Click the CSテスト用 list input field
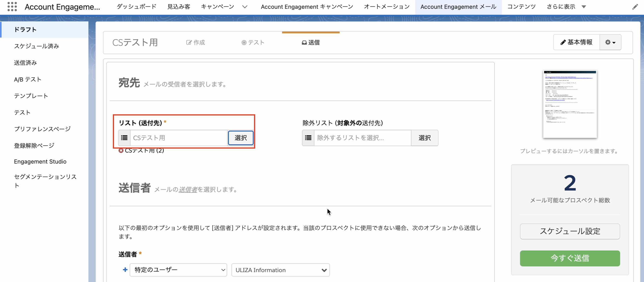Screen dimensions: 644x282 (x=179, y=138)
